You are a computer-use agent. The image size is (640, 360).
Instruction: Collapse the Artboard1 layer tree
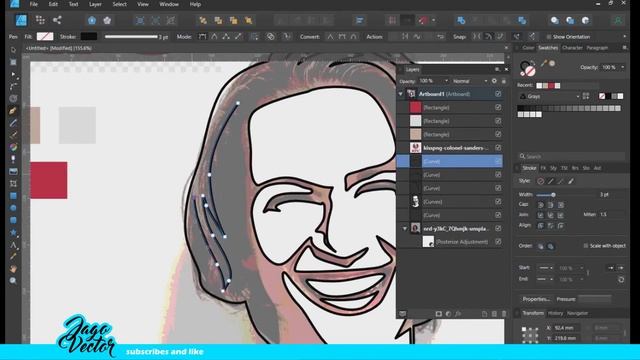coord(400,94)
